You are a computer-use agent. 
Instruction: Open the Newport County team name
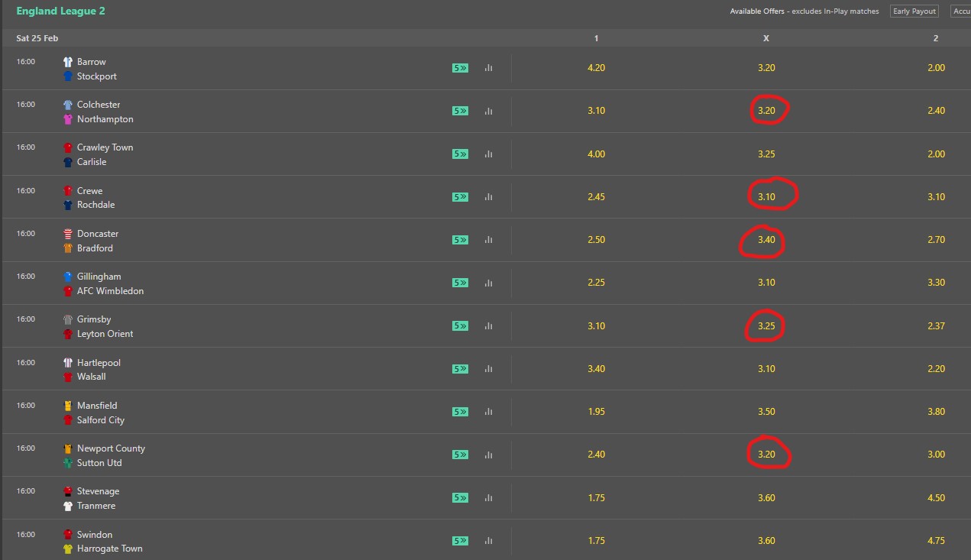coord(111,448)
